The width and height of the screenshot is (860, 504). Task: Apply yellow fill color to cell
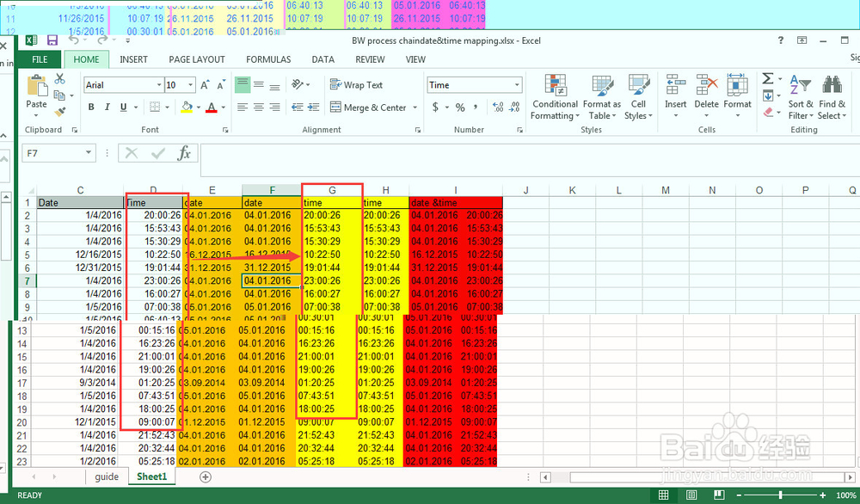187,108
